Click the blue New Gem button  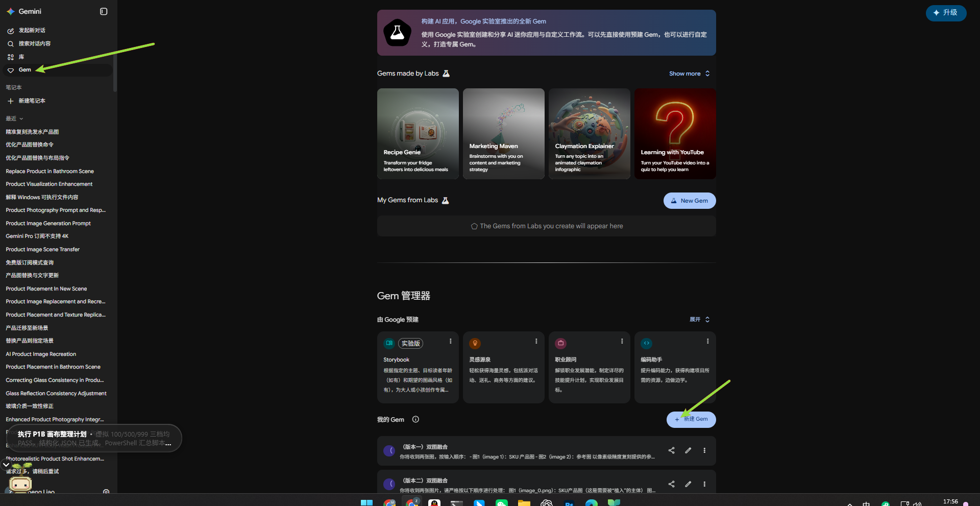click(690, 201)
